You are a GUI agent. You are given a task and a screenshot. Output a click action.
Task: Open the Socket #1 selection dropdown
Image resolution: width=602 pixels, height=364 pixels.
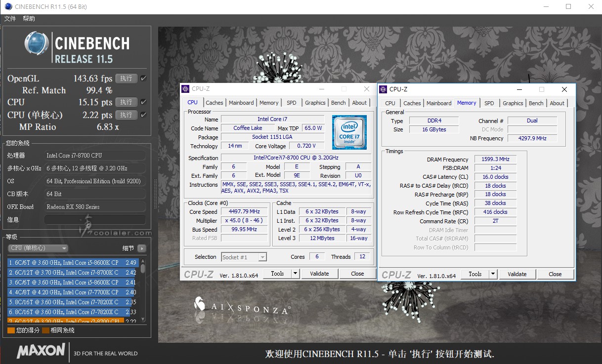tap(244, 257)
